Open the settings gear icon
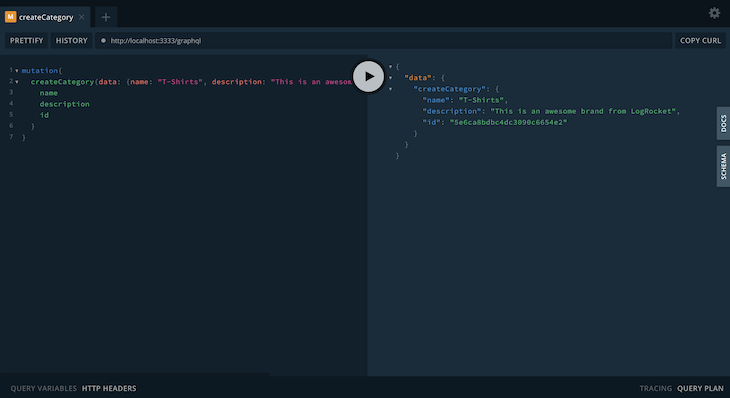The height and width of the screenshot is (398, 730). tap(714, 13)
